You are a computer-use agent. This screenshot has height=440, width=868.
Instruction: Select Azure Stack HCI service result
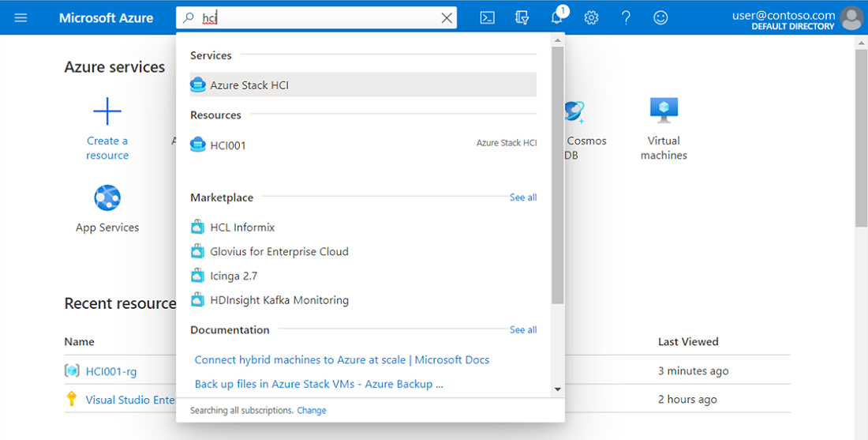(x=249, y=85)
